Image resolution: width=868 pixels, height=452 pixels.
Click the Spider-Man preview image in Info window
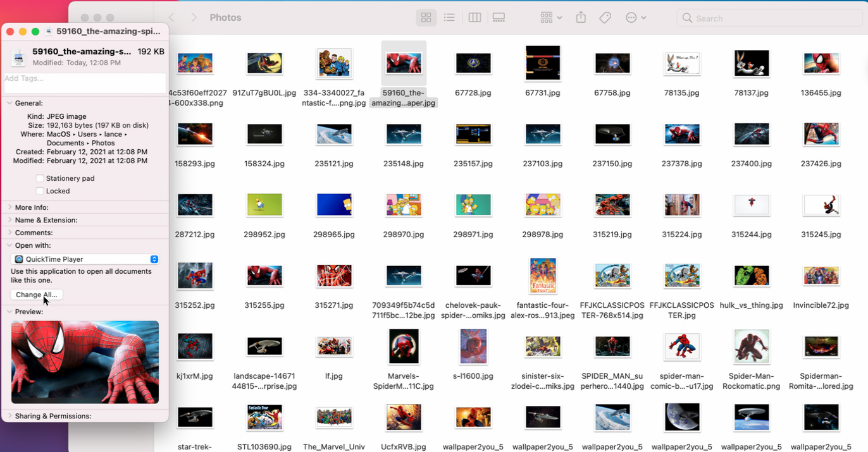coord(85,362)
